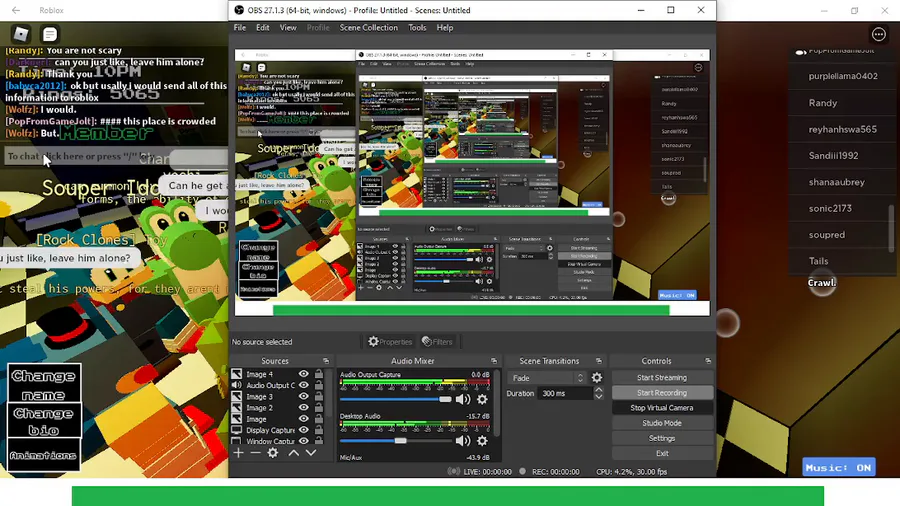The image size is (900, 506).
Task: Open Audio Output Capture settings gear
Action: click(x=482, y=399)
